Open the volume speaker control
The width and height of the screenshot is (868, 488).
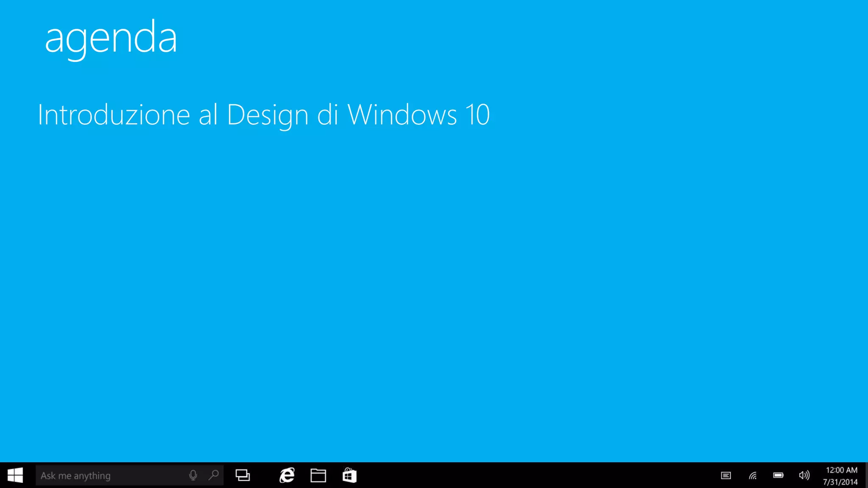804,475
